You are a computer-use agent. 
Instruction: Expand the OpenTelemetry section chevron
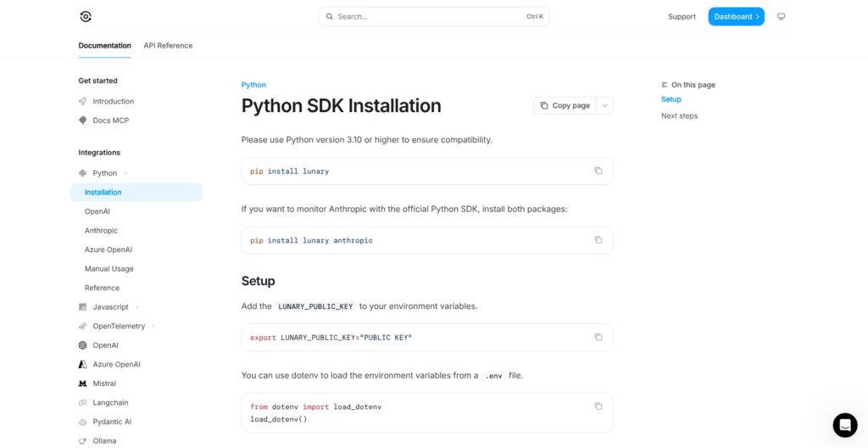(153, 327)
